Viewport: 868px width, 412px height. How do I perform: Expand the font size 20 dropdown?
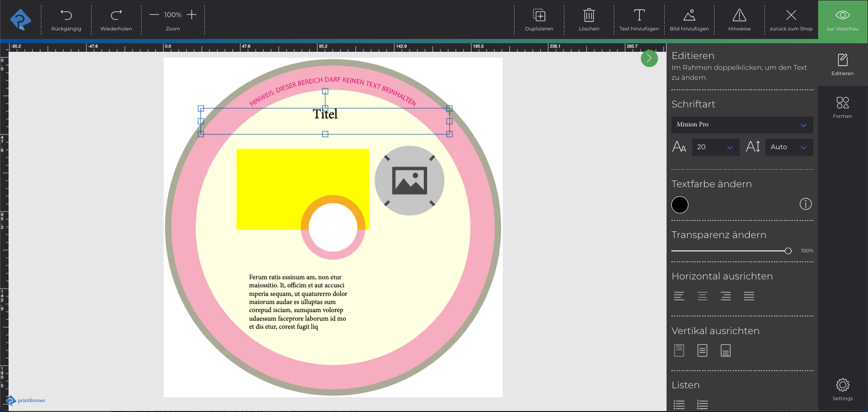[715, 147]
